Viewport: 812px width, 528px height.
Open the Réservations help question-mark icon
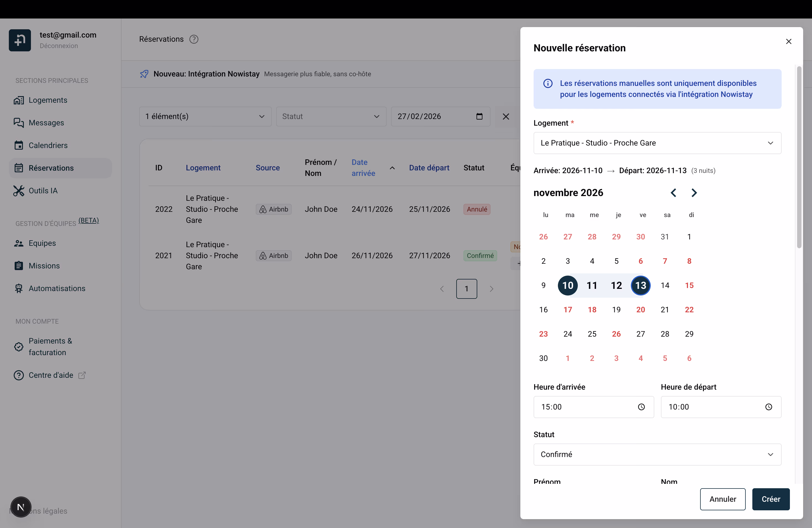[194, 39]
